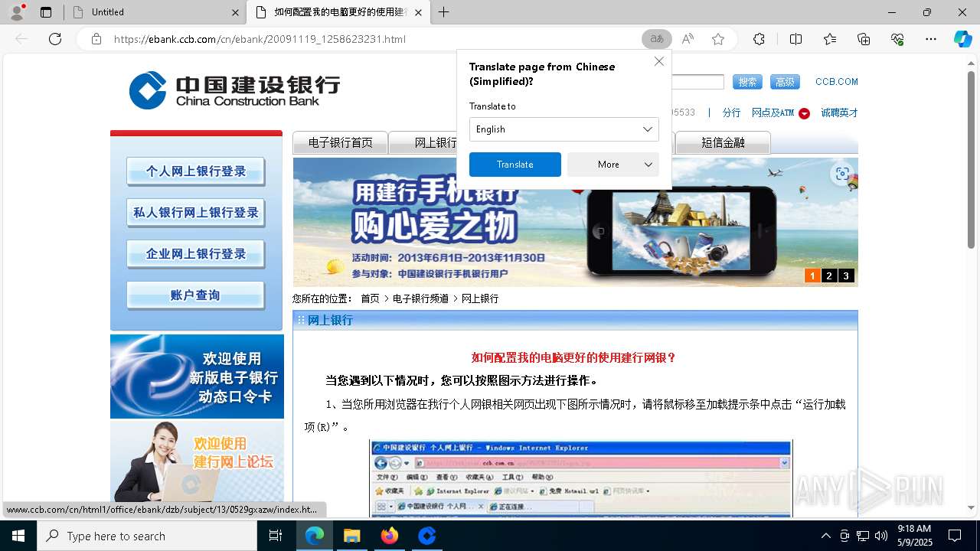The image size is (980, 551).
Task: Close the CCB page tab
Action: pos(418,12)
